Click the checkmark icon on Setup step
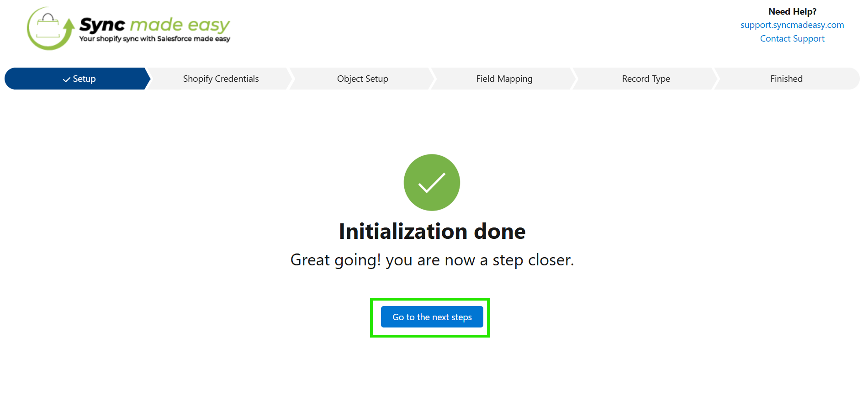The height and width of the screenshot is (396, 868). coord(67,79)
